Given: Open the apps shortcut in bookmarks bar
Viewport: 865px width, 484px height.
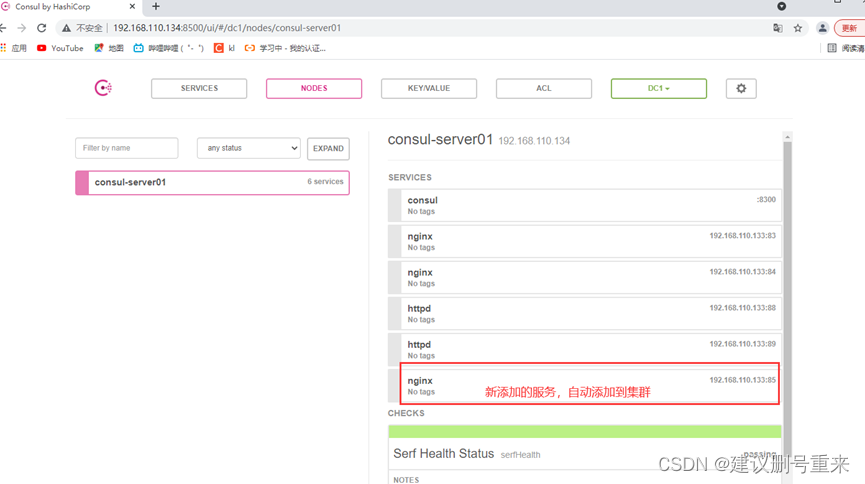Looking at the screenshot, I should coord(14,49).
